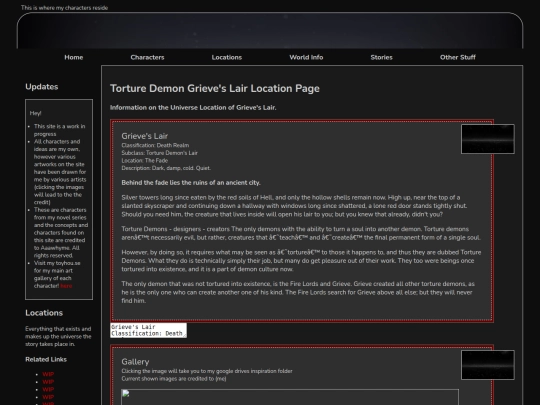The width and height of the screenshot is (540, 405).
Task: Click the 'These are characters from my novel series' bullet
Action: click(61, 233)
